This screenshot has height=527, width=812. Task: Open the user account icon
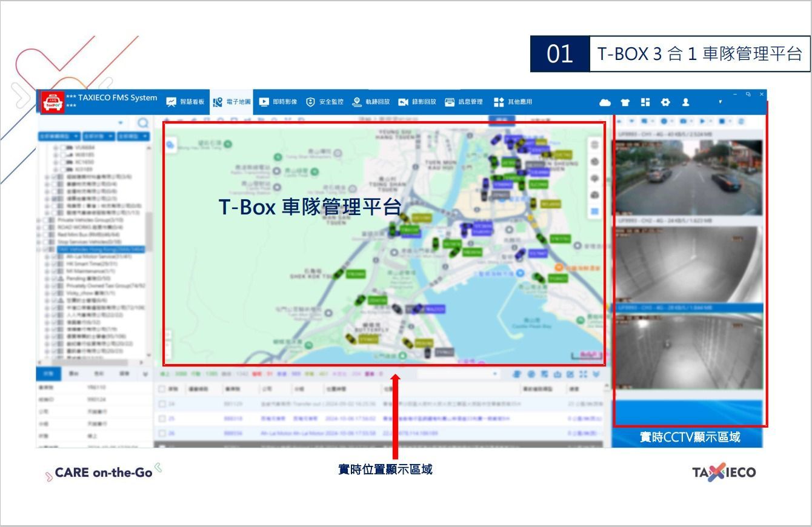click(x=686, y=102)
